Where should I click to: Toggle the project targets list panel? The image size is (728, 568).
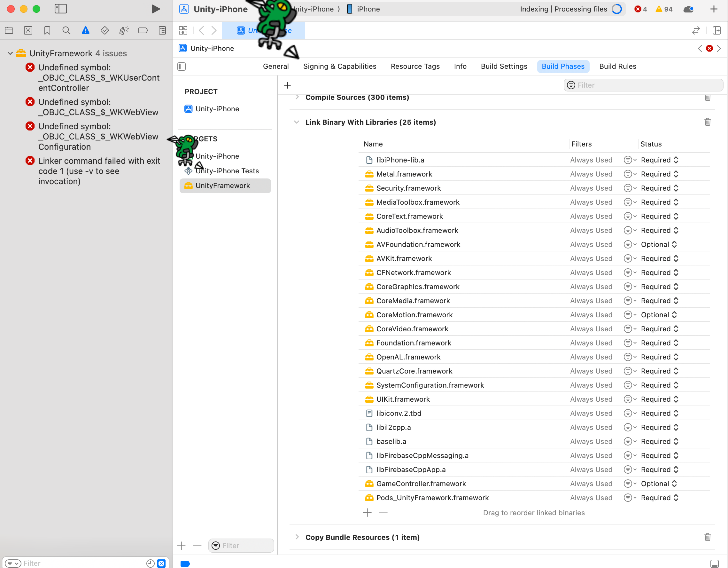click(x=182, y=67)
